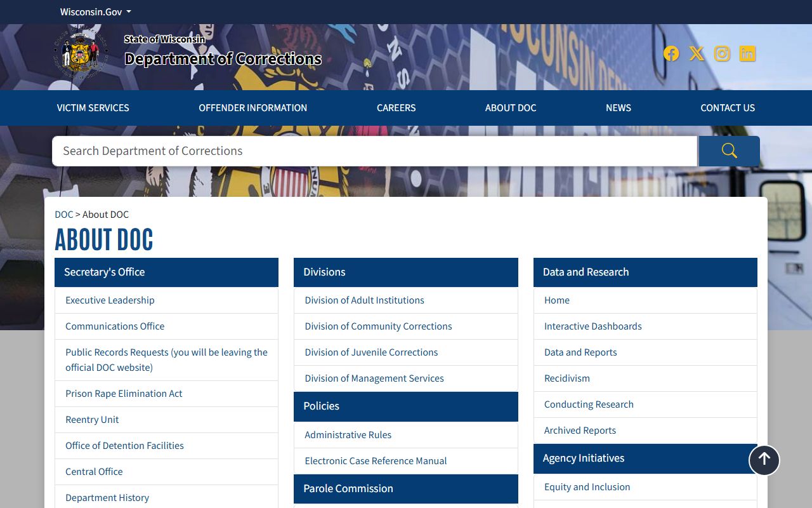Open the Offender Information menu
The height and width of the screenshot is (508, 812).
(x=252, y=108)
